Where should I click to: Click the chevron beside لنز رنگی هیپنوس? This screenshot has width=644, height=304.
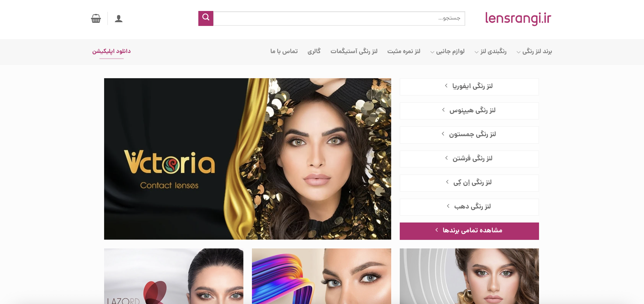[x=443, y=110]
